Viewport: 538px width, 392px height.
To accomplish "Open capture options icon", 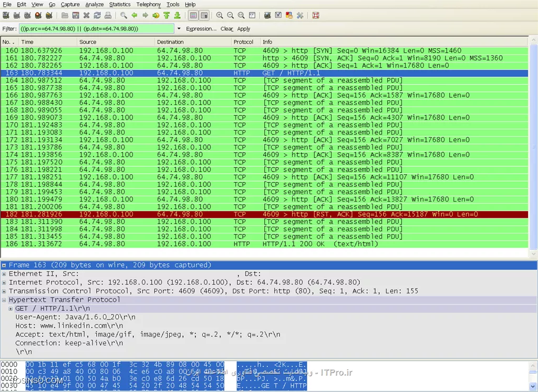I will pyautogui.click(x=17, y=15).
